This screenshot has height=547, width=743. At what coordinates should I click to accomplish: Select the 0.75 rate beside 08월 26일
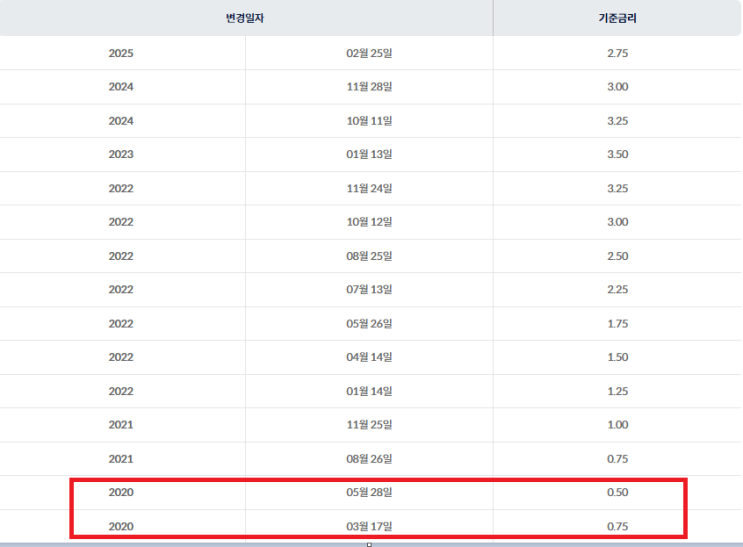point(617,459)
